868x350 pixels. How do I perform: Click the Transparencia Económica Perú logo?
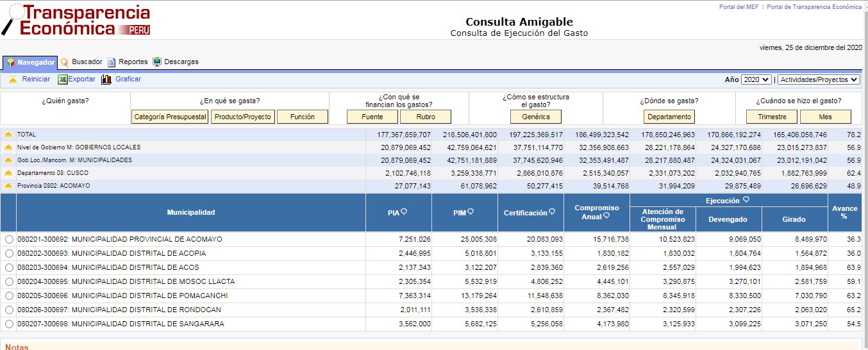tap(76, 20)
